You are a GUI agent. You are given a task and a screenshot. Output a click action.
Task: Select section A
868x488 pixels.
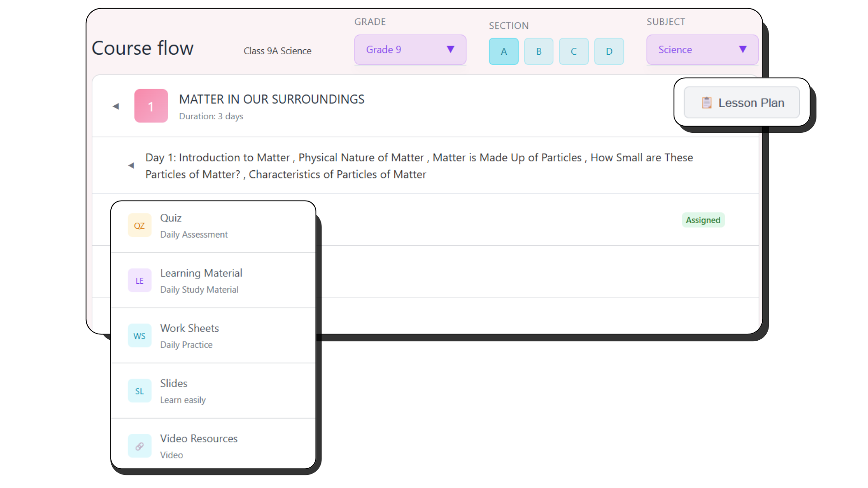[503, 51]
